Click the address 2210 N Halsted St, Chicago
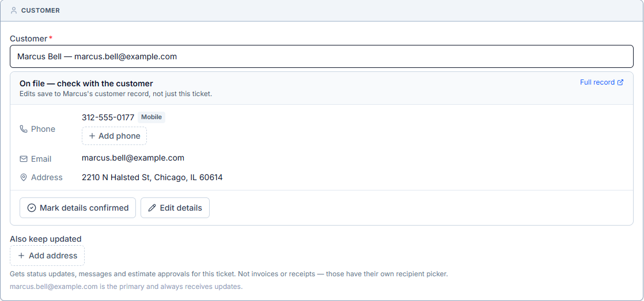 pos(153,178)
